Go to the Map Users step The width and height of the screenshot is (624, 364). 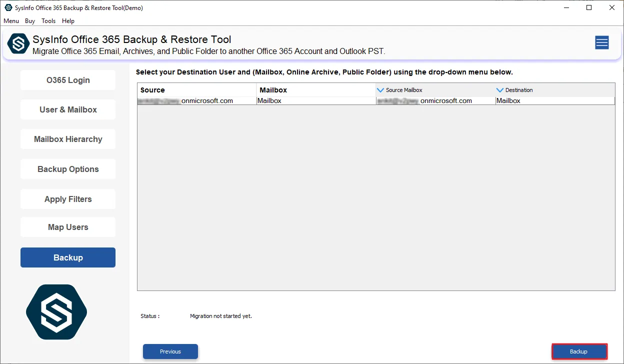click(68, 227)
